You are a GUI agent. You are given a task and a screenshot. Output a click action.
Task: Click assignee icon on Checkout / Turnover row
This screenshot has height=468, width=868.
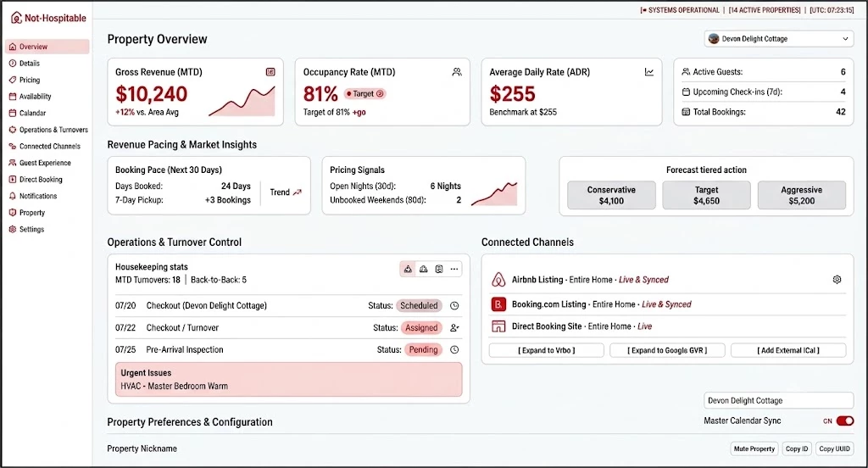point(454,328)
